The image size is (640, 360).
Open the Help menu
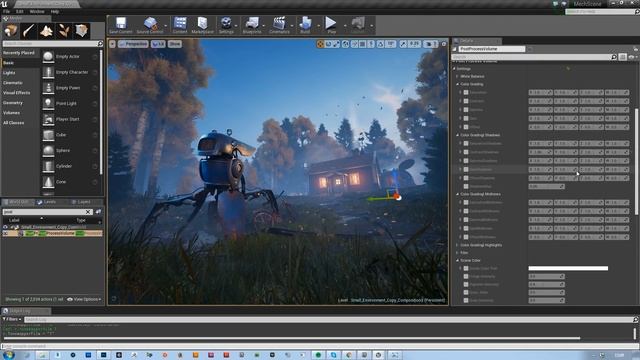[55, 12]
